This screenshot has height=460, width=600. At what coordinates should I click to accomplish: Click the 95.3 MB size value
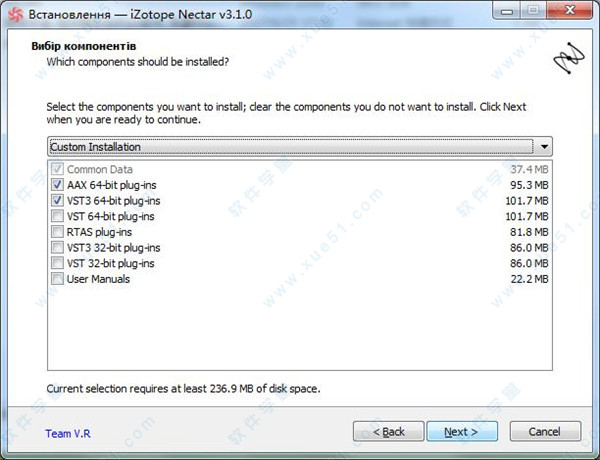click(529, 185)
